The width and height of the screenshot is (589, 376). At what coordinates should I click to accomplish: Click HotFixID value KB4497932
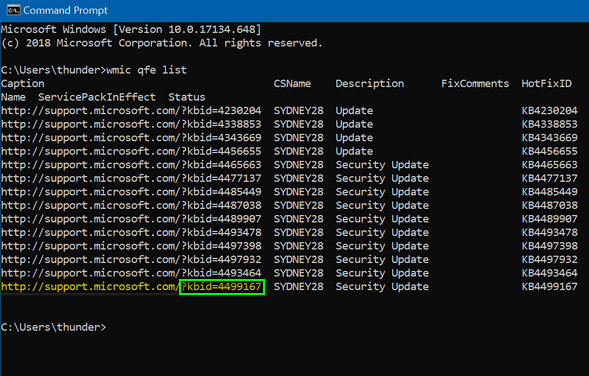pos(550,259)
